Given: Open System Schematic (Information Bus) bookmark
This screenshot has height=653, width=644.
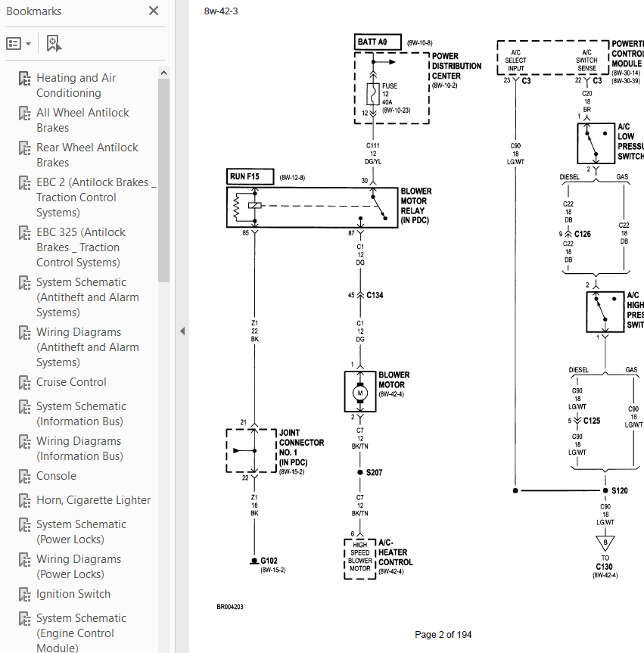Looking at the screenshot, I should [81, 414].
